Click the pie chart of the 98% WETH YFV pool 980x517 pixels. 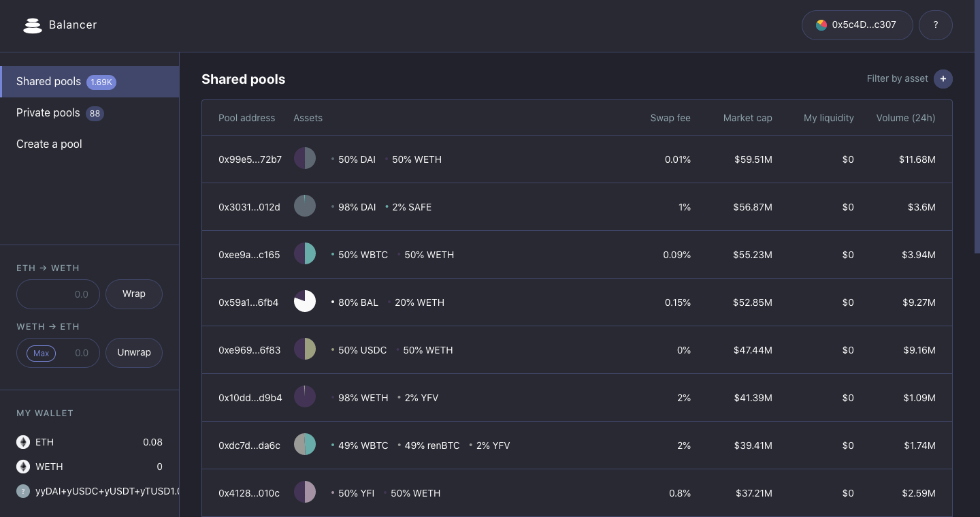click(305, 398)
